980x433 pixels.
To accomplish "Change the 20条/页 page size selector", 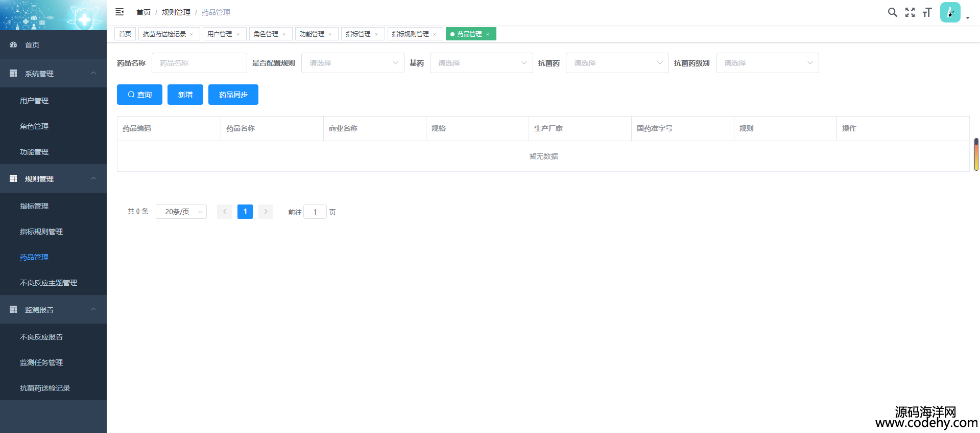I will [x=181, y=212].
